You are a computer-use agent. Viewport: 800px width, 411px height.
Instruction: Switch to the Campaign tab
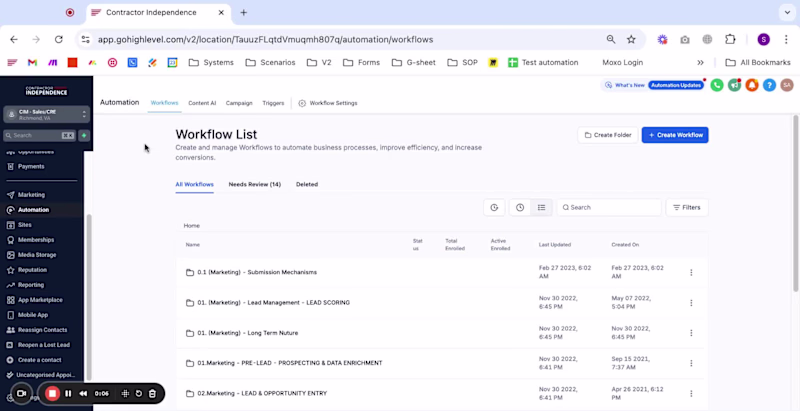point(239,103)
